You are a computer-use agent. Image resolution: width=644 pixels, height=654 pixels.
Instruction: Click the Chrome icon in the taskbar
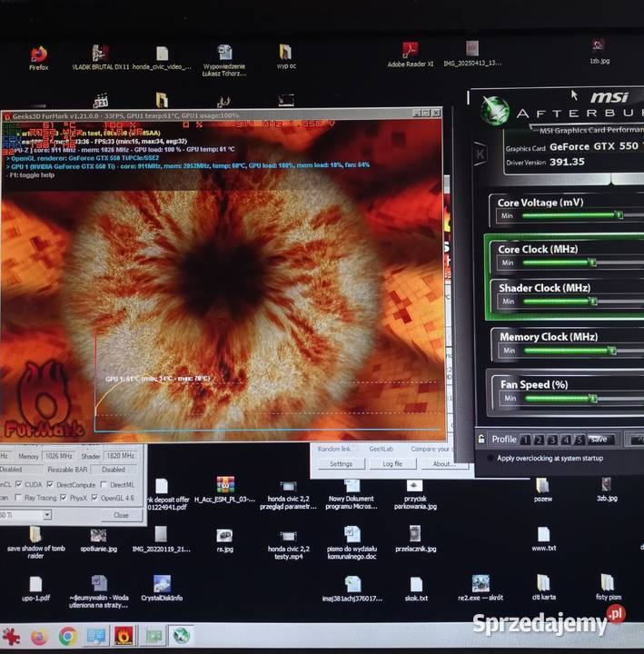tap(67, 637)
